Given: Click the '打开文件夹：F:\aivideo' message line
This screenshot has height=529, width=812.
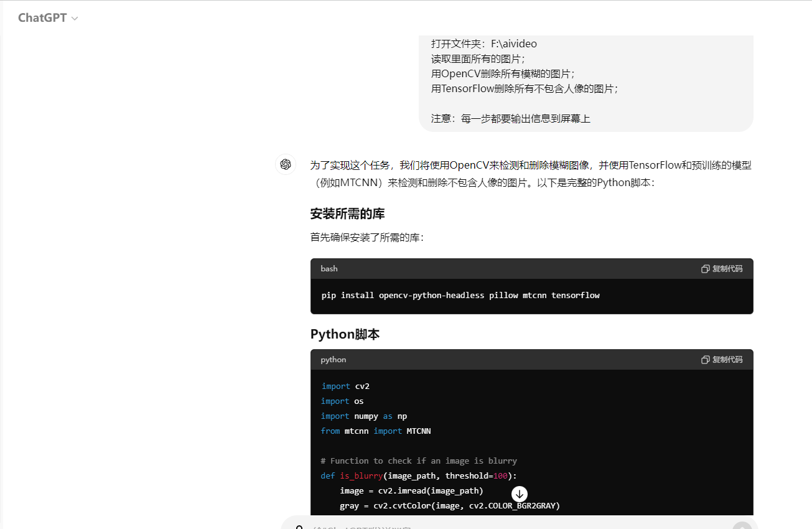Looking at the screenshot, I should click(x=484, y=44).
